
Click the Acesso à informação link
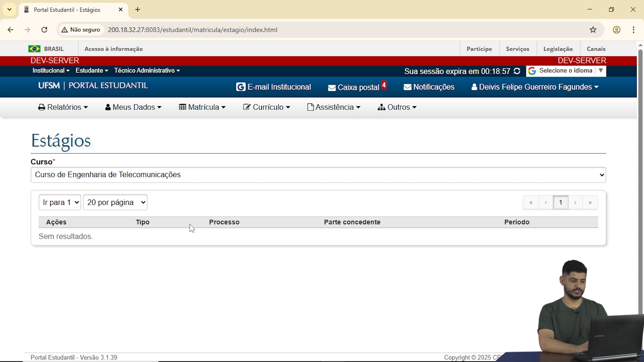point(113,49)
